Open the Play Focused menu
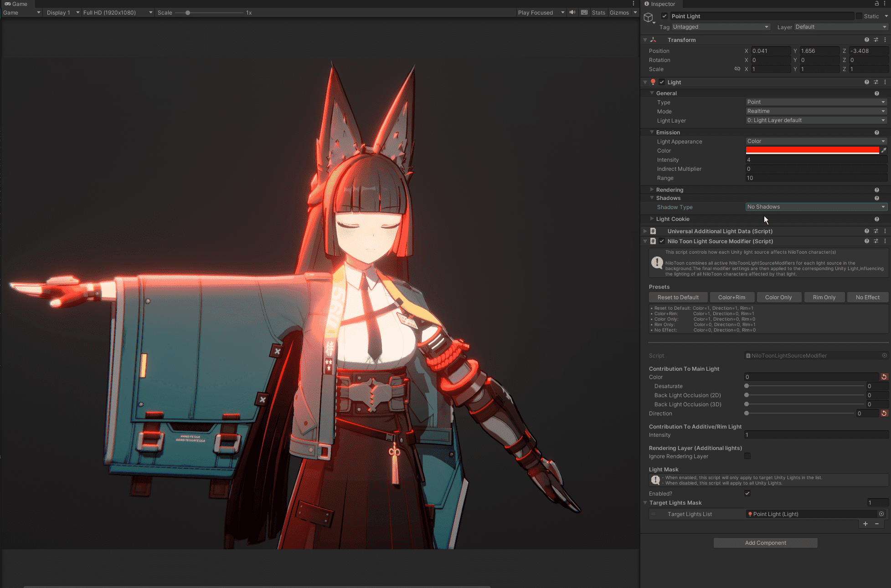The width and height of the screenshot is (891, 588). click(x=541, y=13)
